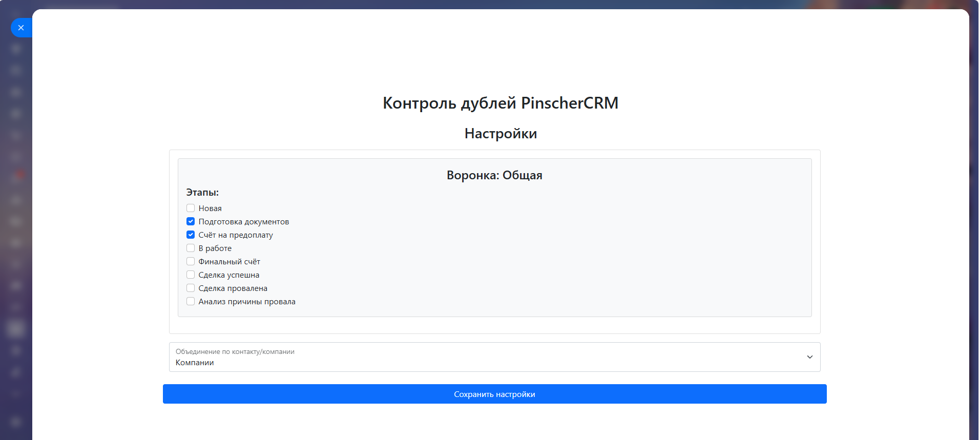
Task: Tick the В работе stage checkbox
Action: (x=191, y=248)
